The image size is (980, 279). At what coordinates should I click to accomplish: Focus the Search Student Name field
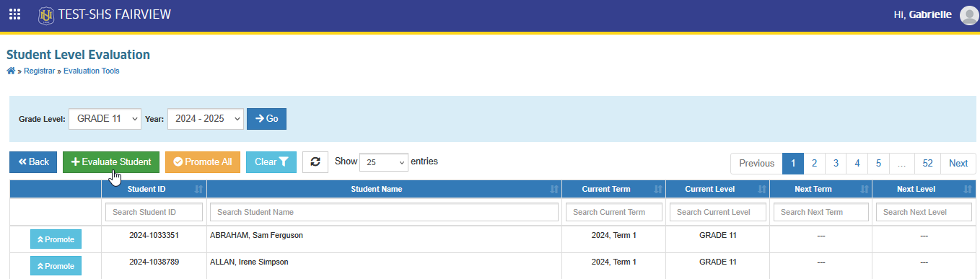pyautogui.click(x=384, y=212)
